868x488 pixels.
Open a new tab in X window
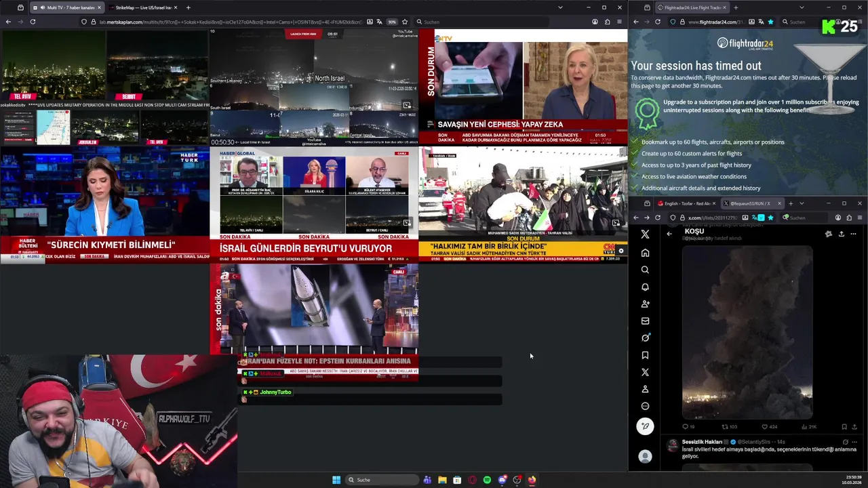point(790,203)
